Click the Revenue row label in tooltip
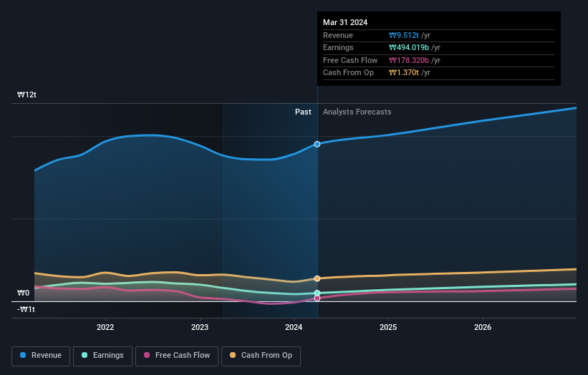588x375 pixels. tap(338, 35)
